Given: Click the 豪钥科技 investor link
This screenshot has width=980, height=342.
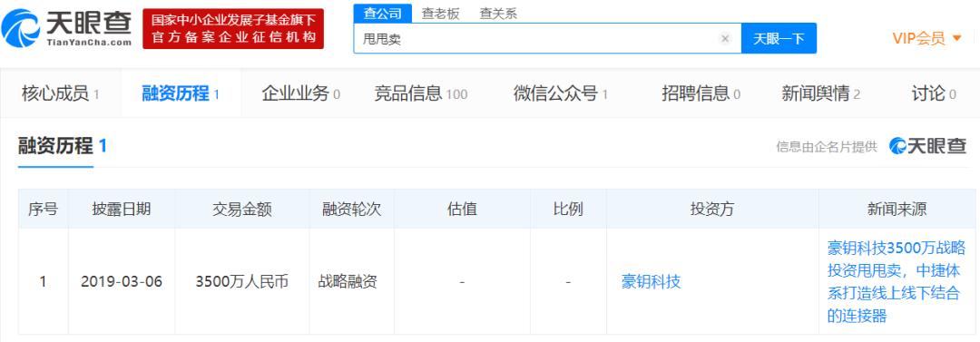Looking at the screenshot, I should (651, 281).
